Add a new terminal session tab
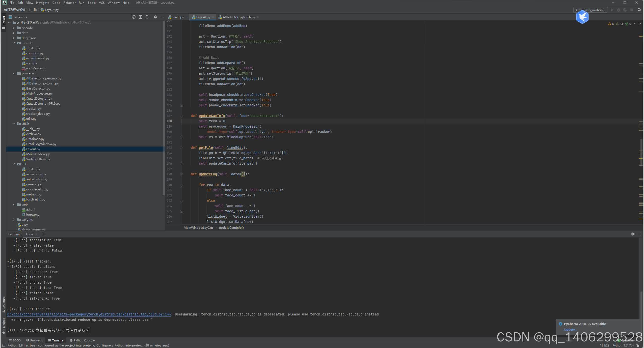The image size is (644, 348). point(44,234)
